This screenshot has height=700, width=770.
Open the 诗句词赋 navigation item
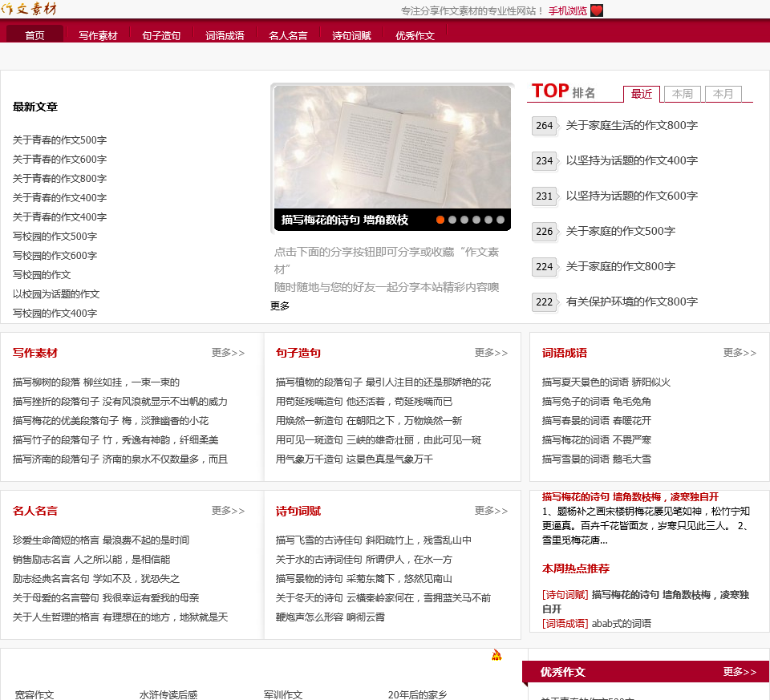[x=351, y=35]
